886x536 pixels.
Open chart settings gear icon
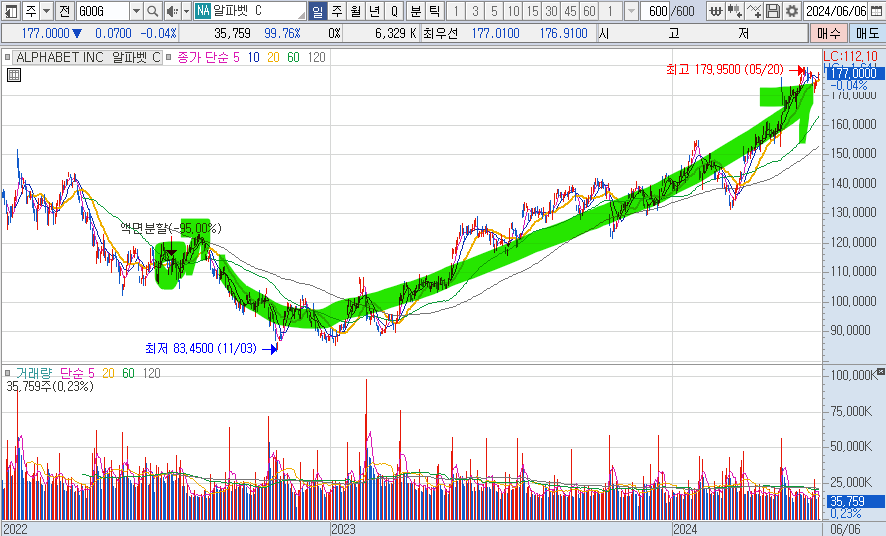point(792,11)
